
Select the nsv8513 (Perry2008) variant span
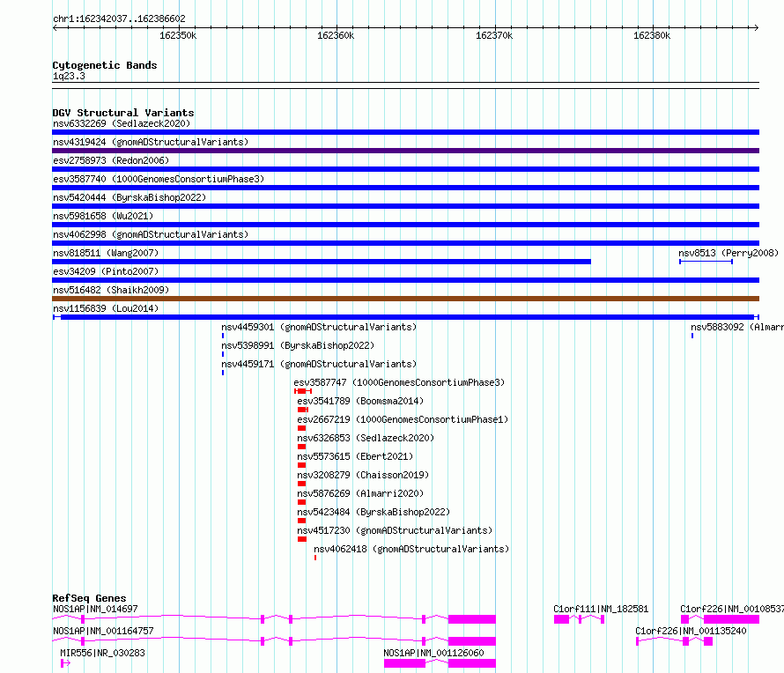tap(706, 262)
